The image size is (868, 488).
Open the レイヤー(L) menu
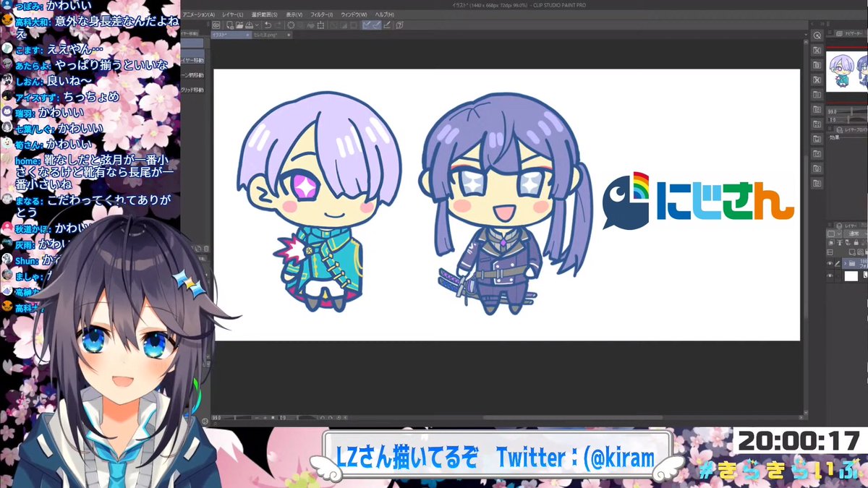pos(233,14)
